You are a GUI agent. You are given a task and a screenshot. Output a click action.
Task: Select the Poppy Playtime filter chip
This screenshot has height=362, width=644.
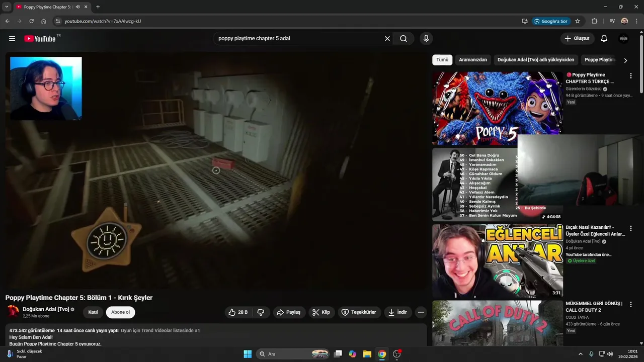(600, 60)
